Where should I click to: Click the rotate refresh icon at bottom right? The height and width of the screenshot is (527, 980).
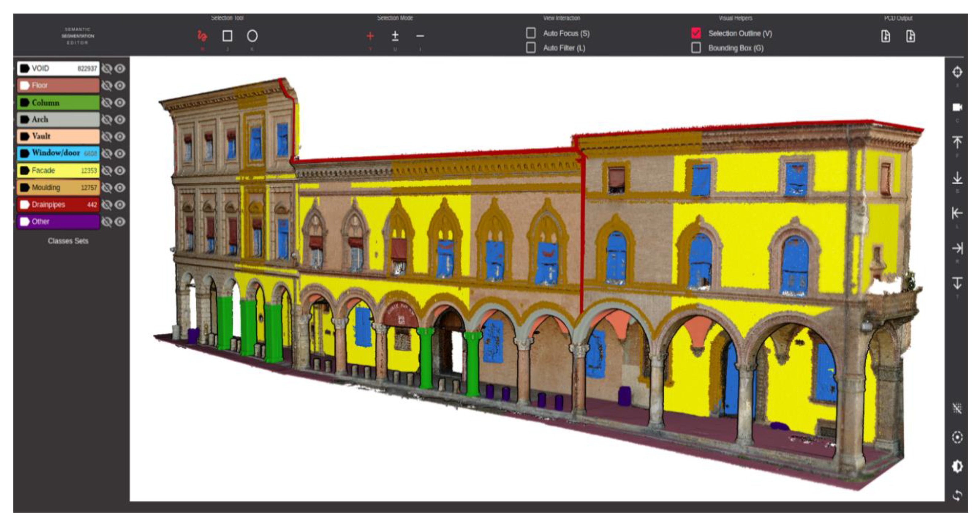pos(957,495)
